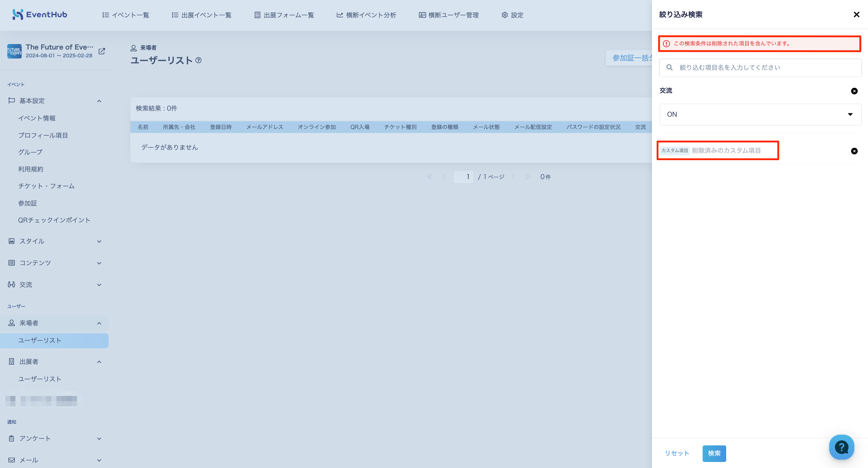Open 横断ユーザー管理 in top navigation
Screen dimensions: 868x468
[448, 15]
